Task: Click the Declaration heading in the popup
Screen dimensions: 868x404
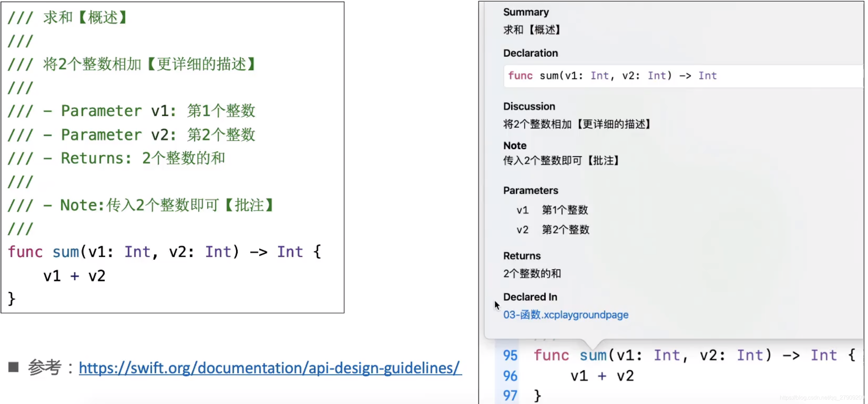Action: 530,53
